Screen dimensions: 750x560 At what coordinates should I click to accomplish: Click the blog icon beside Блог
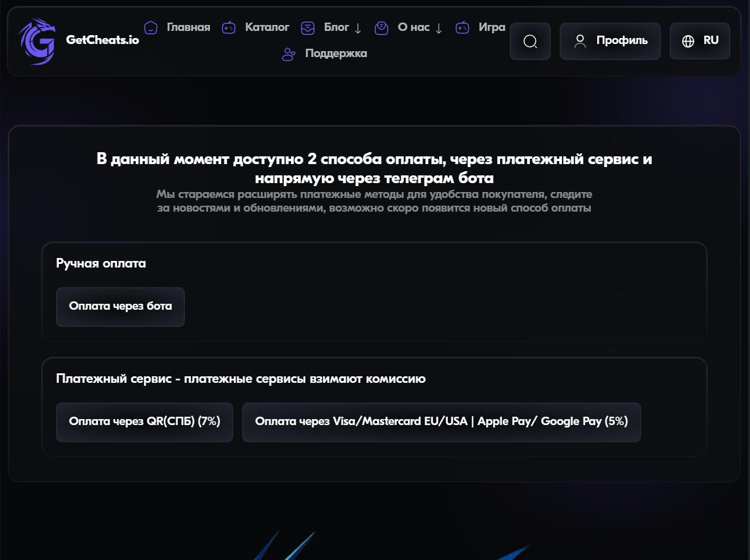pyautogui.click(x=308, y=27)
